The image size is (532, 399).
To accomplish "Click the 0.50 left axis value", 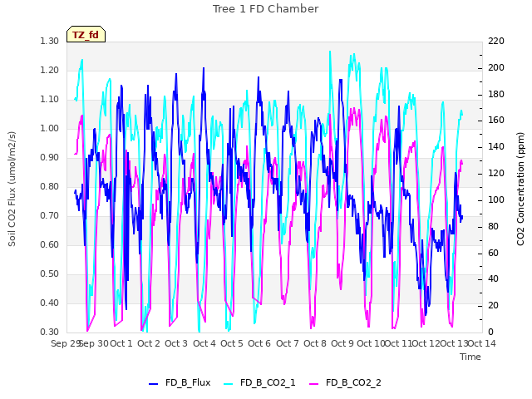I will coord(50,274).
